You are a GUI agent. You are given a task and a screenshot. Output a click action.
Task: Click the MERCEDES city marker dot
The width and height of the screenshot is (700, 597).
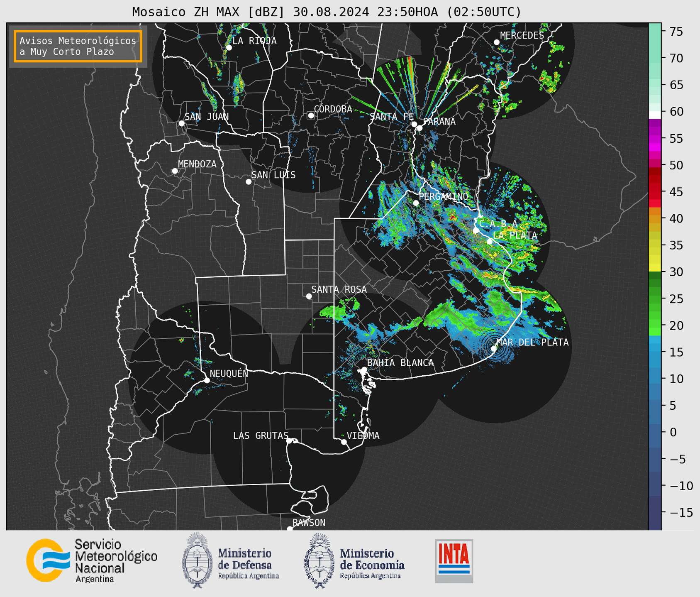coord(497,42)
